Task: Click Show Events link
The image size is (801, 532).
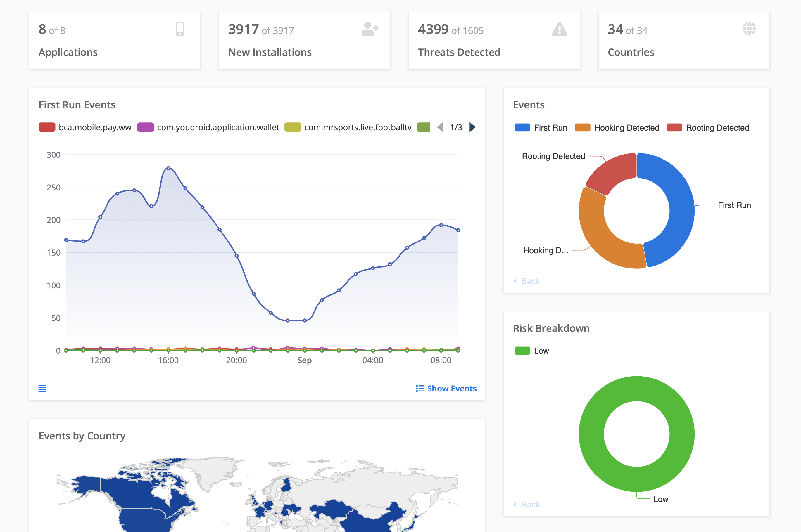Action: (452, 389)
